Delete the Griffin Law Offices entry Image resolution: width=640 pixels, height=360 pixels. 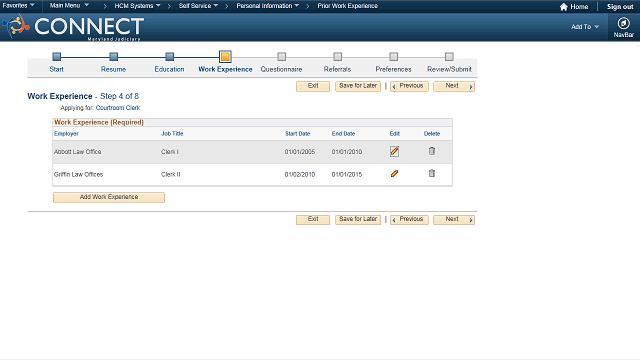[431, 173]
